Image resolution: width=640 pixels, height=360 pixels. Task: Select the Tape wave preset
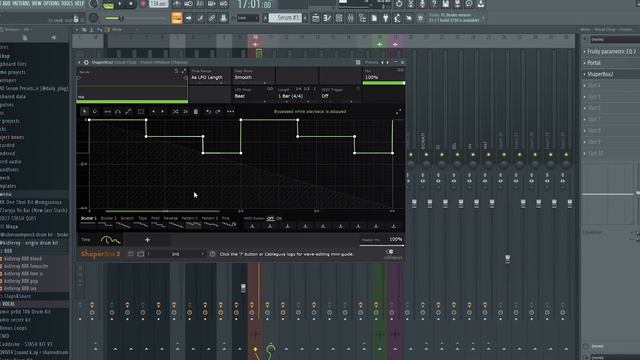coord(142,222)
